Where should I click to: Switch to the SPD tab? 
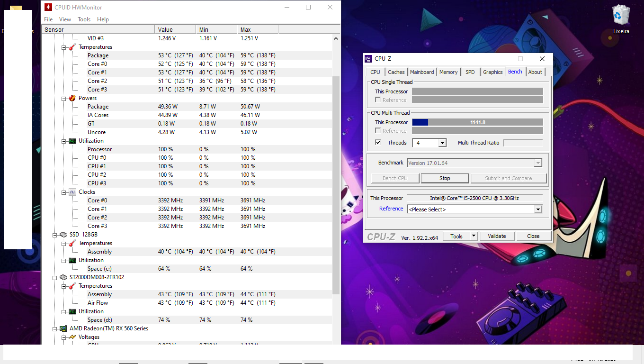click(x=470, y=72)
